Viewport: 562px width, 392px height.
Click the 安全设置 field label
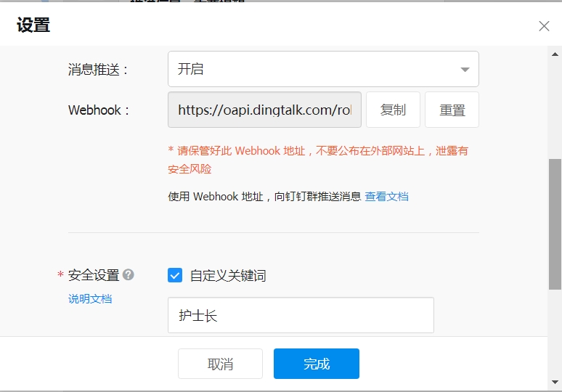pyautogui.click(x=94, y=275)
